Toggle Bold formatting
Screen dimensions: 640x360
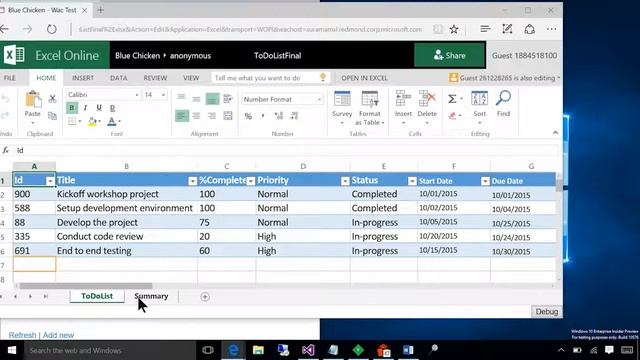coord(72,108)
